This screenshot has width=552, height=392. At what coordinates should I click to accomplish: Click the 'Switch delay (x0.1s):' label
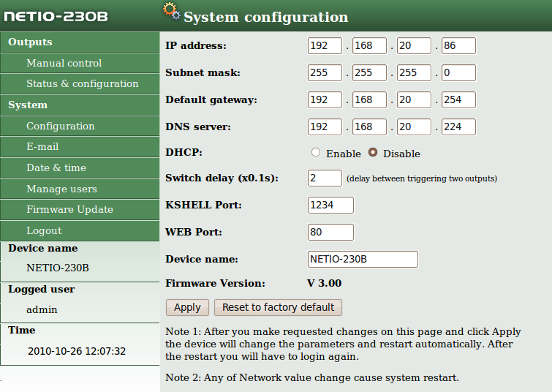pos(222,178)
